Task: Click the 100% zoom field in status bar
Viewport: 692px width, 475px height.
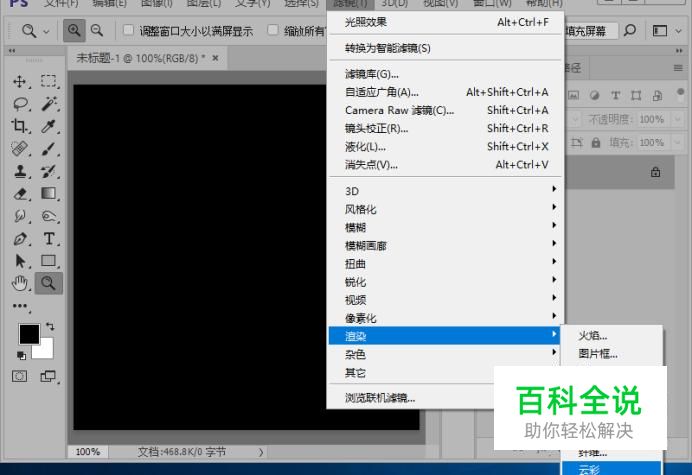Action: [88, 452]
